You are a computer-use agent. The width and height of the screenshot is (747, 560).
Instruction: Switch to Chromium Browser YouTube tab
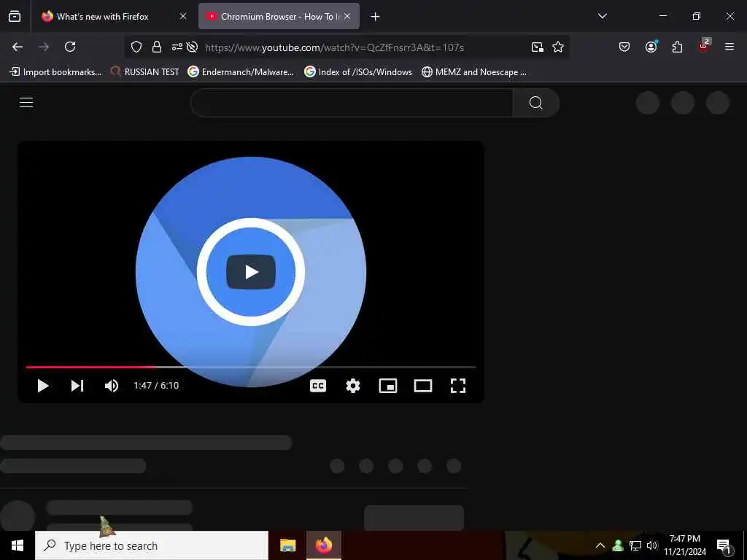click(x=279, y=17)
